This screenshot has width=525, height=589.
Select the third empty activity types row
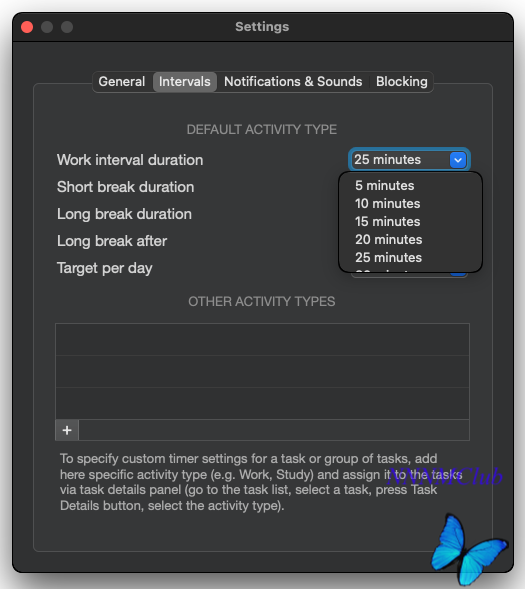pos(262,403)
